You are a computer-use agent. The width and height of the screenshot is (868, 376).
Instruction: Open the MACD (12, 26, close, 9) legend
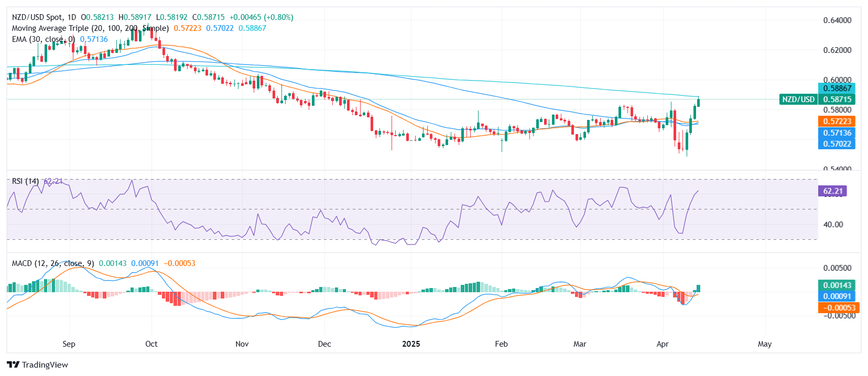point(53,263)
